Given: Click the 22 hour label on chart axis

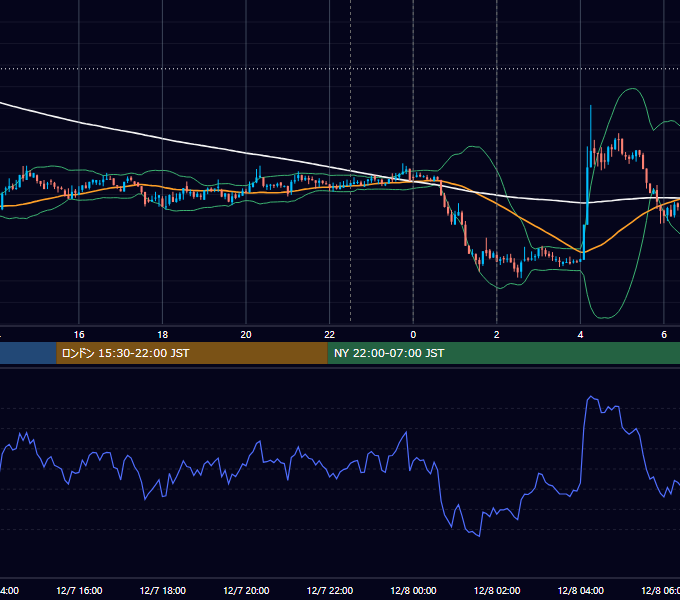Looking at the screenshot, I should [330, 335].
